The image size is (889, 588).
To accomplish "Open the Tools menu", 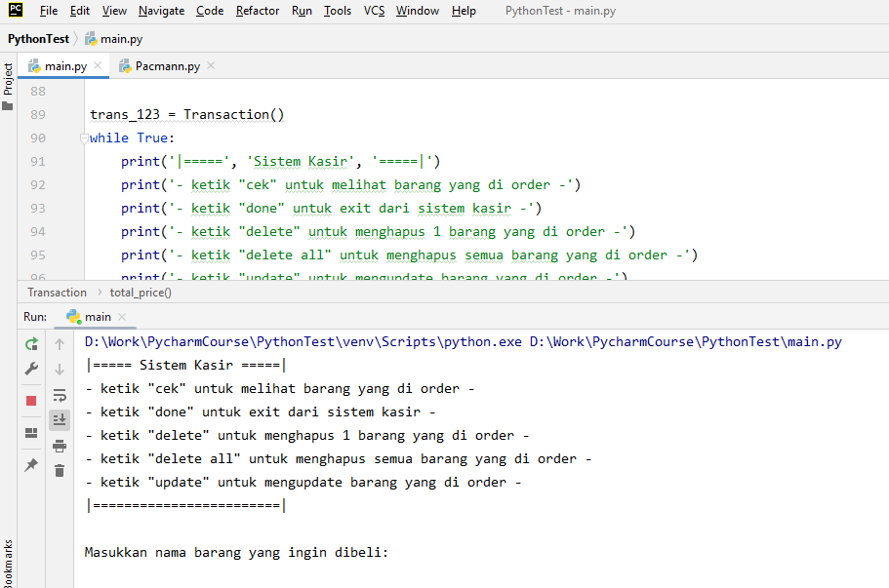I will coord(338,11).
